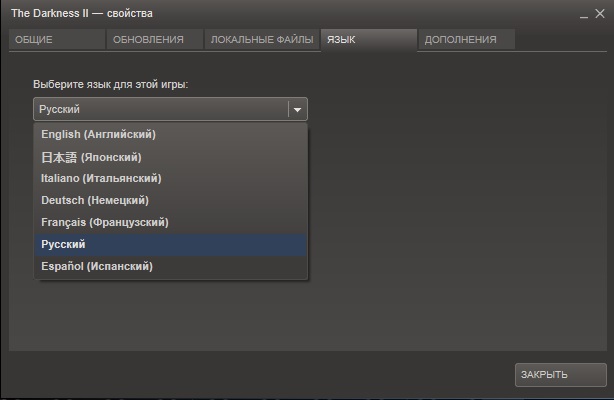This screenshot has height=400, width=614.
Task: Select highlighted Русский list entry
Action: click(x=171, y=244)
